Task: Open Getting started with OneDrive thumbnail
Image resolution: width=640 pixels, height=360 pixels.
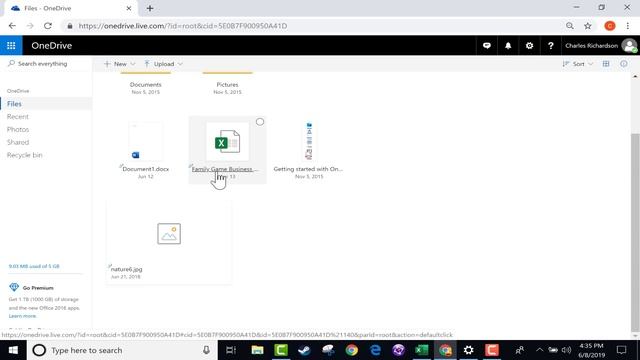Action: (309, 141)
